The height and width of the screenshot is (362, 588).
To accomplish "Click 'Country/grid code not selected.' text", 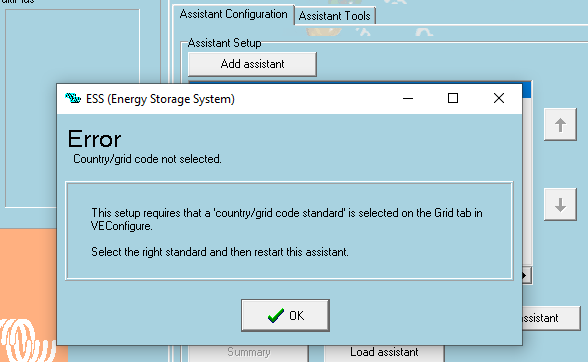I will click(147, 159).
